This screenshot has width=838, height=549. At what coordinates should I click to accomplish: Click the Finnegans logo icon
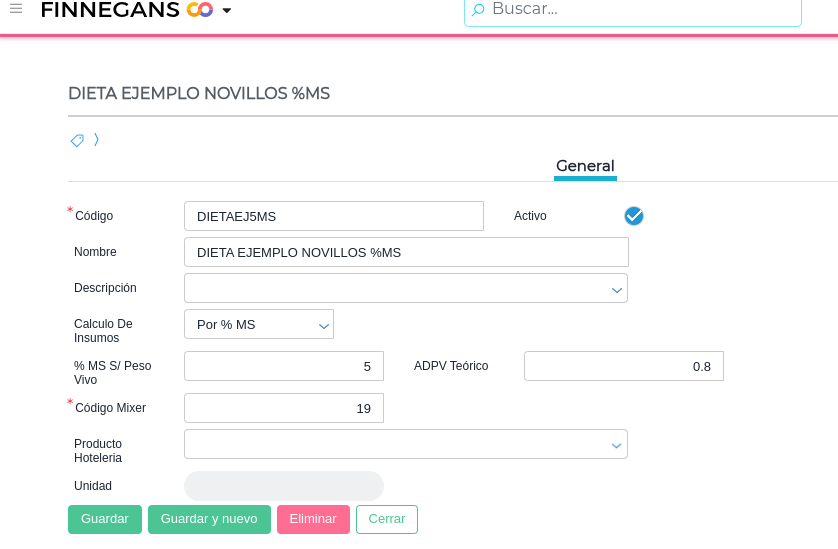[x=200, y=10]
